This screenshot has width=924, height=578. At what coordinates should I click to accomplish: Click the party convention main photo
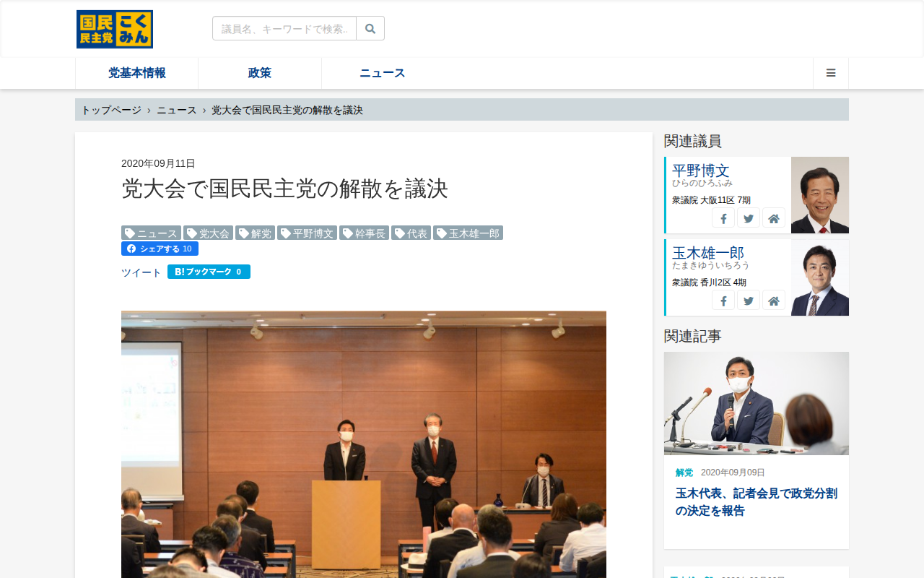[364, 444]
